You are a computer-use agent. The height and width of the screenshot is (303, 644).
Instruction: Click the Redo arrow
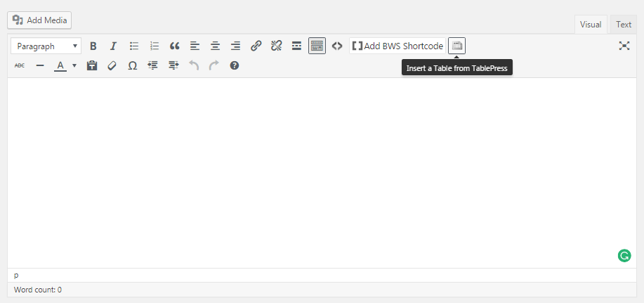point(214,65)
